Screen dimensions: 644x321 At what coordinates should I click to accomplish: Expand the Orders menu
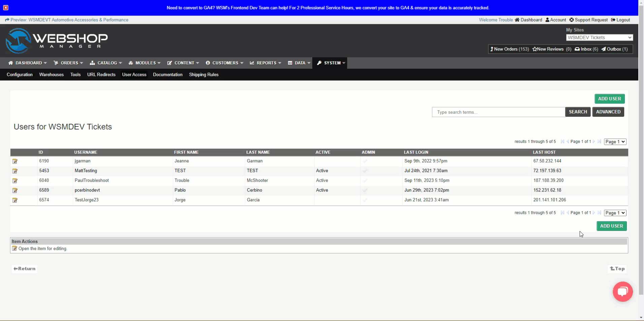tap(68, 63)
